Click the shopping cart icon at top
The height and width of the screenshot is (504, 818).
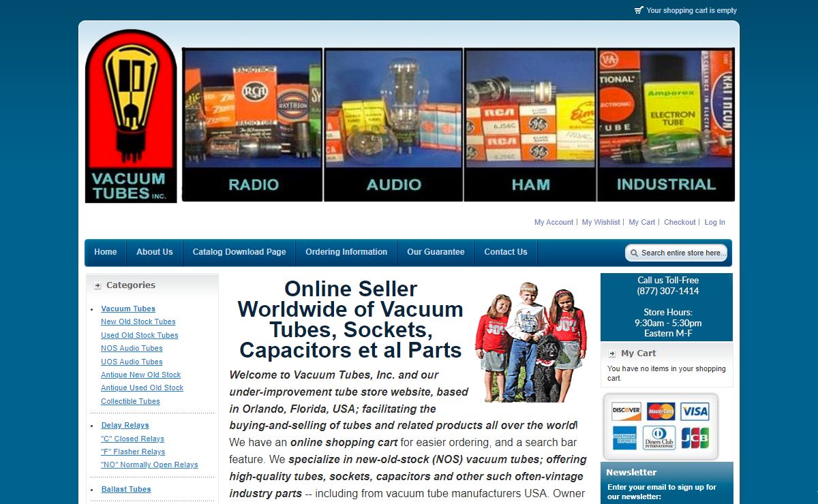pos(639,10)
